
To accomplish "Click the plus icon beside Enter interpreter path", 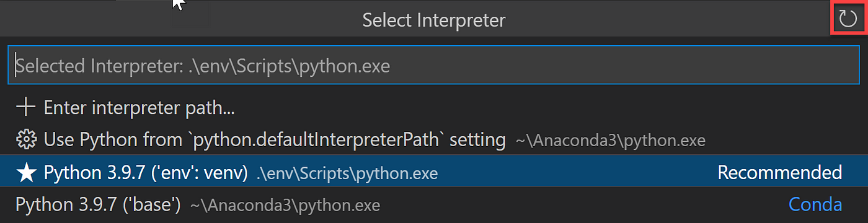I will click(25, 107).
